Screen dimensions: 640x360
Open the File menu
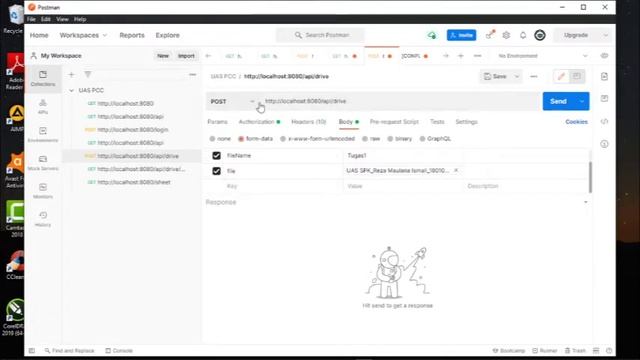point(31,19)
